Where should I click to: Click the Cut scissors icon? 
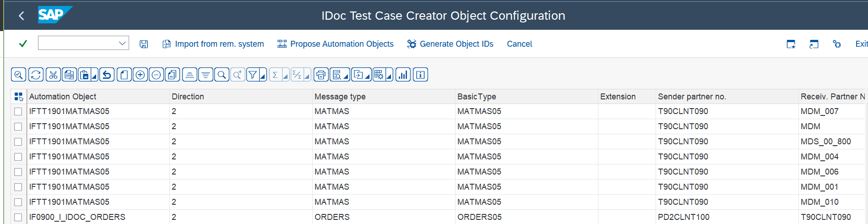pos(53,75)
